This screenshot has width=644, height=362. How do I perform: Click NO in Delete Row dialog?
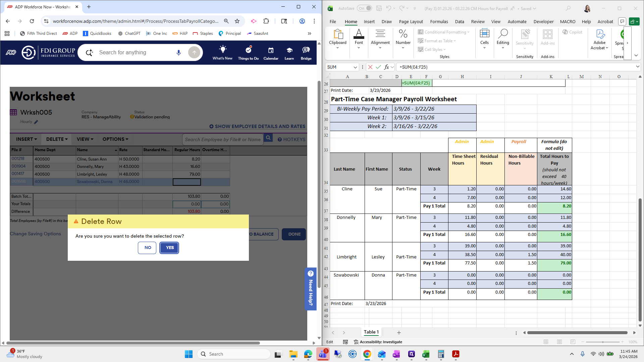[x=148, y=248]
